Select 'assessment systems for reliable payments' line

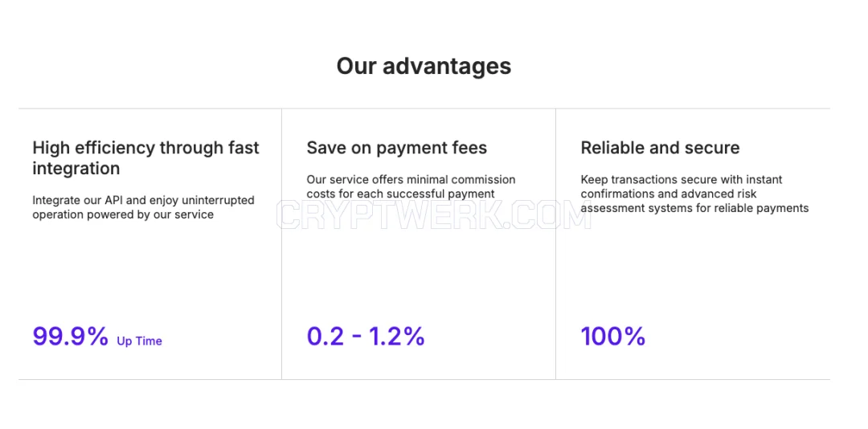(694, 208)
